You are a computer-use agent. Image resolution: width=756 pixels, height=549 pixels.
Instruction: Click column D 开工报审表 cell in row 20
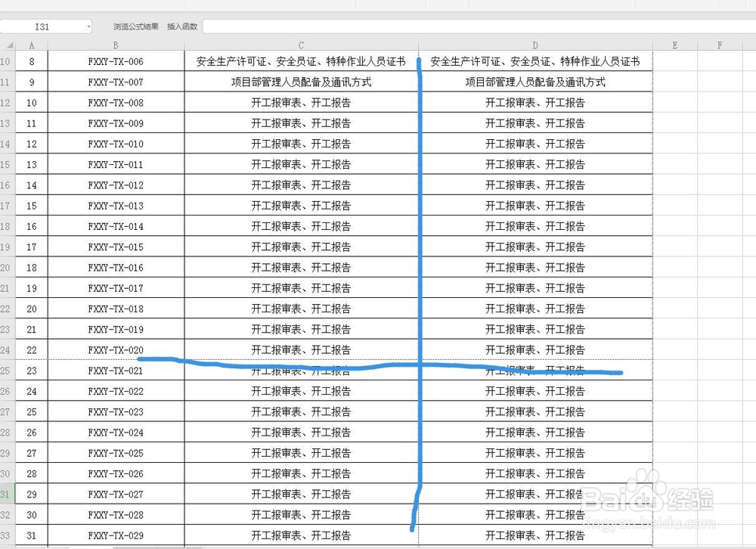535,267
